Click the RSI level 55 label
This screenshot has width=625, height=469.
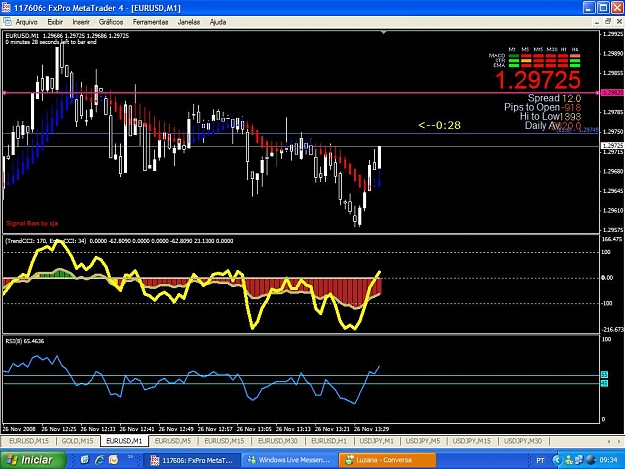click(x=604, y=375)
